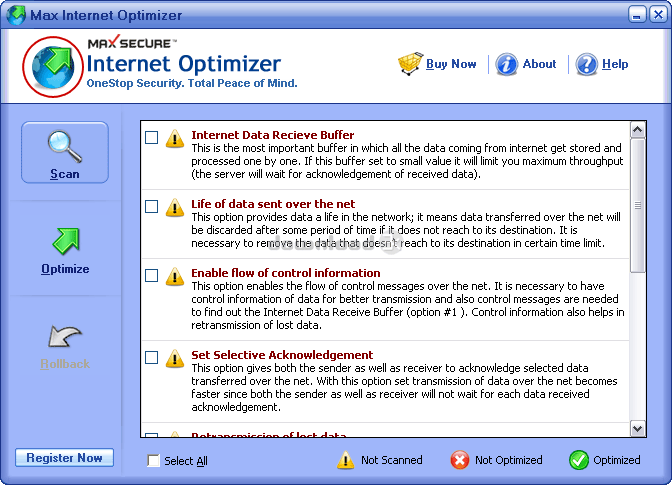Viewport: 672px width, 485px height.
Task: Select the Set Selective Acknowledgement heading
Action: [268, 355]
